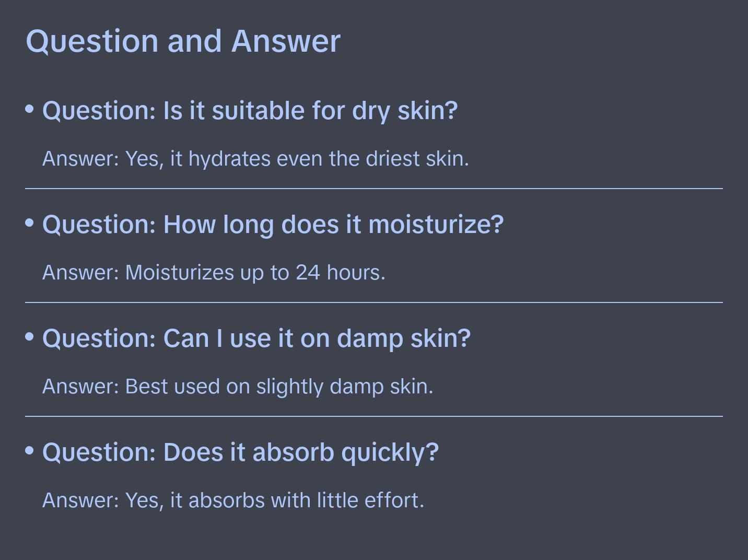Click the question 'Does it absorb quickly?'

pos(240,452)
